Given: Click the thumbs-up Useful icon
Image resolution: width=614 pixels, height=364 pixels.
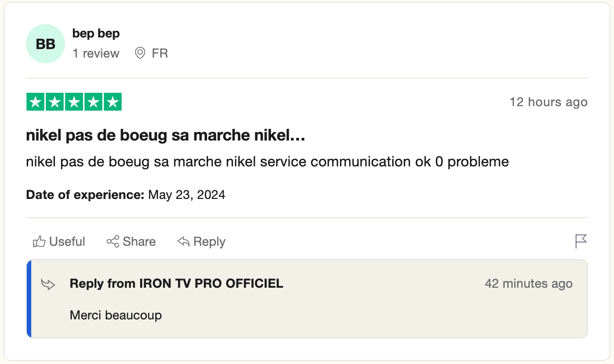Looking at the screenshot, I should tap(39, 241).
